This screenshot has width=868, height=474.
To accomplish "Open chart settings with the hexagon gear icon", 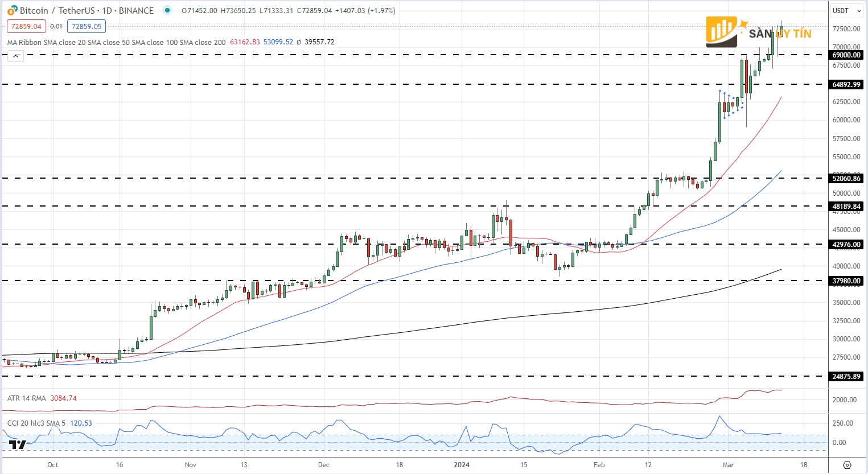I will 847,465.
